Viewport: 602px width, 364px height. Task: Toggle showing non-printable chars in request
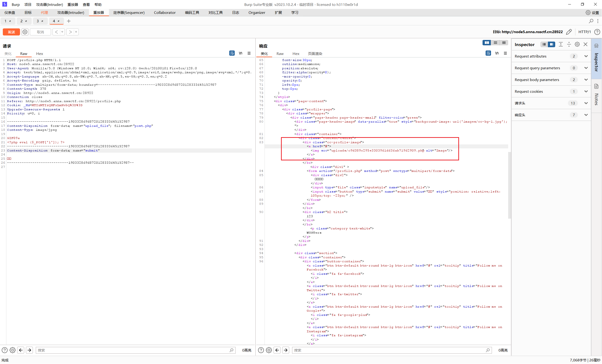(x=241, y=53)
